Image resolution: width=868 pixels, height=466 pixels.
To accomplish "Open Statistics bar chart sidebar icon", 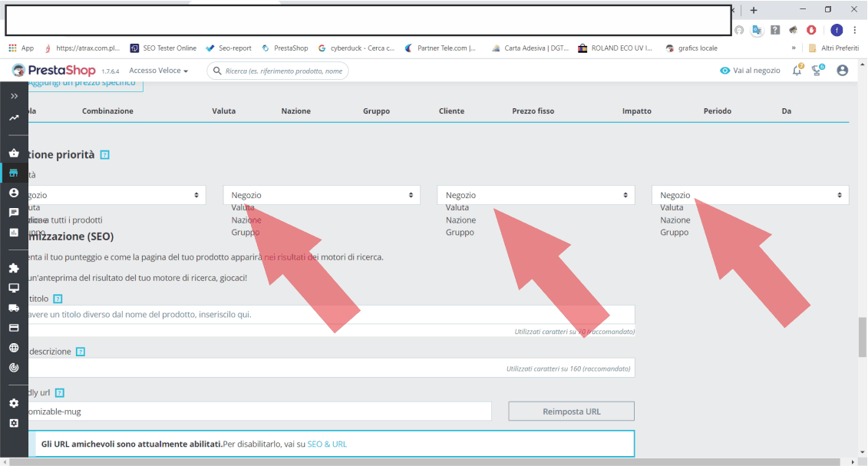I will click(x=14, y=233).
